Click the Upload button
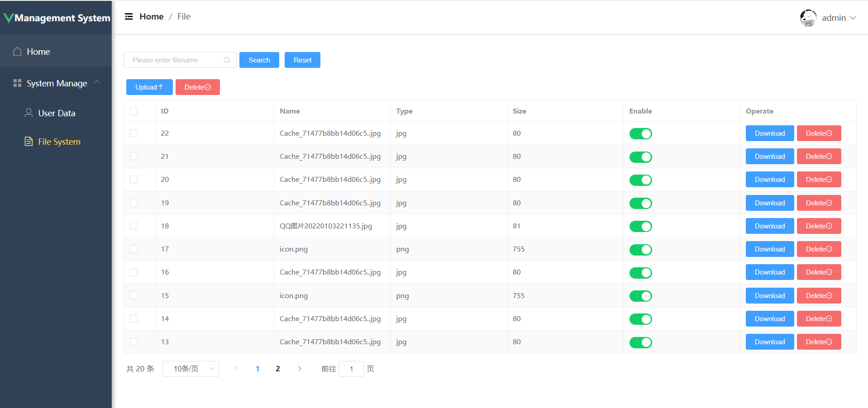 (x=149, y=87)
